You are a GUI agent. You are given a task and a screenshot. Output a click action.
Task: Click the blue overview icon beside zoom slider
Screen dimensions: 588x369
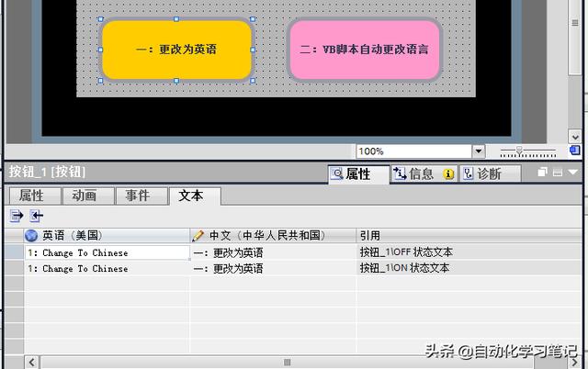[x=574, y=151]
